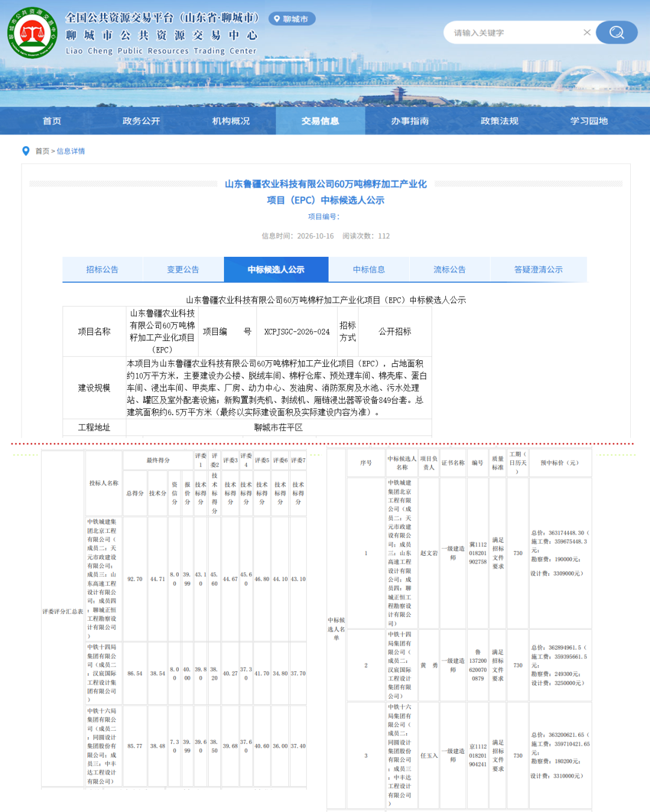Go to 首页 in navigation bar
Viewport: 650px width, 812px height.
(x=52, y=121)
